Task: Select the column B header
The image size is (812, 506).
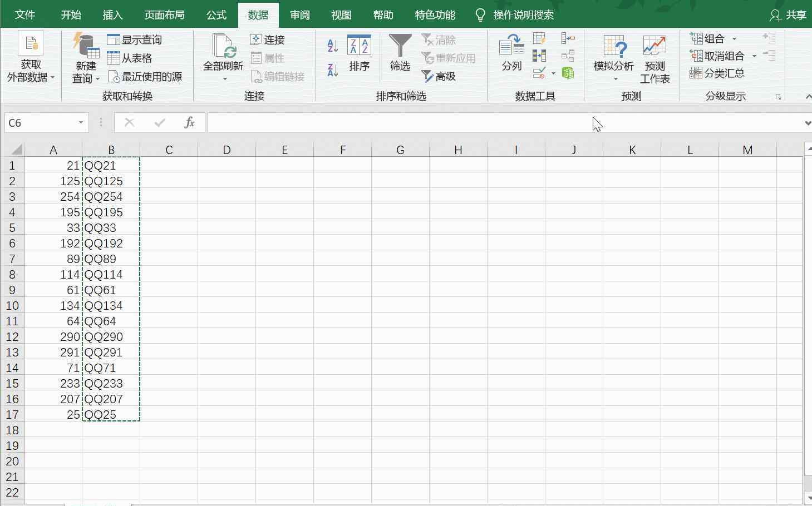Action: 111,150
